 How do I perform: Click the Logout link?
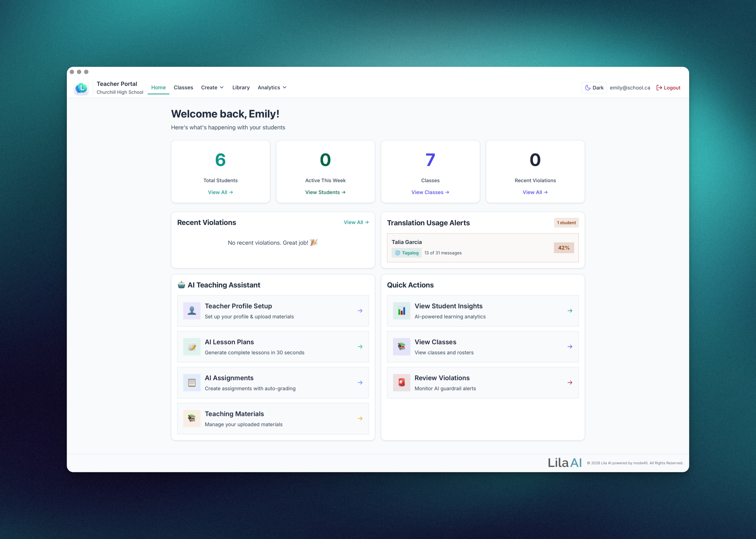[668, 88]
